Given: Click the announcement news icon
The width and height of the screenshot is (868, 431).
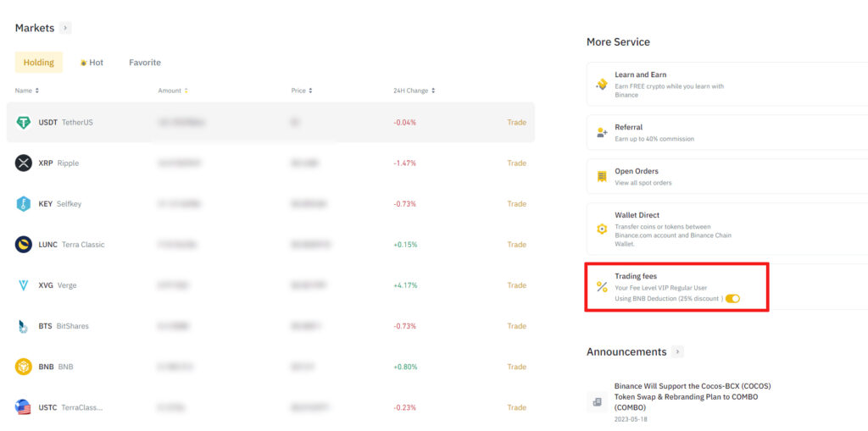Looking at the screenshot, I should tap(598, 402).
